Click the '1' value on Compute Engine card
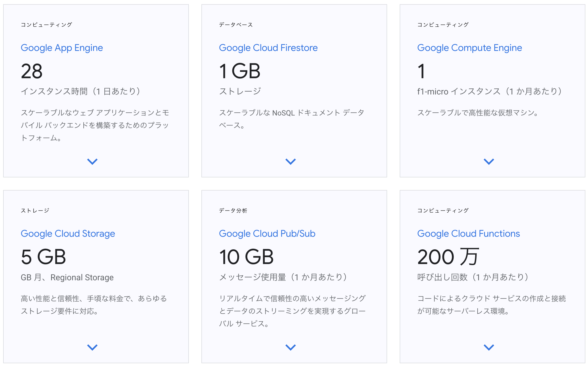Image resolution: width=588 pixels, height=369 pixels. tap(421, 71)
